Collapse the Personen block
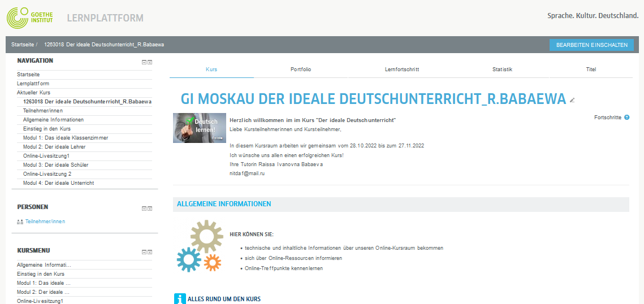The image size is (644, 304). pyautogui.click(x=144, y=209)
